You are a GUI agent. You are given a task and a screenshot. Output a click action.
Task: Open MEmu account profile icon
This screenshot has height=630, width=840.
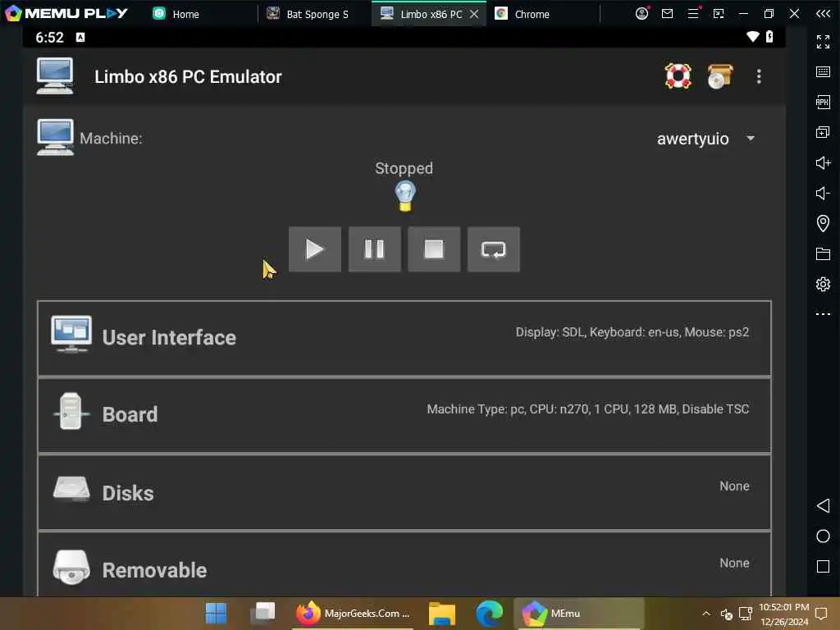[641, 13]
